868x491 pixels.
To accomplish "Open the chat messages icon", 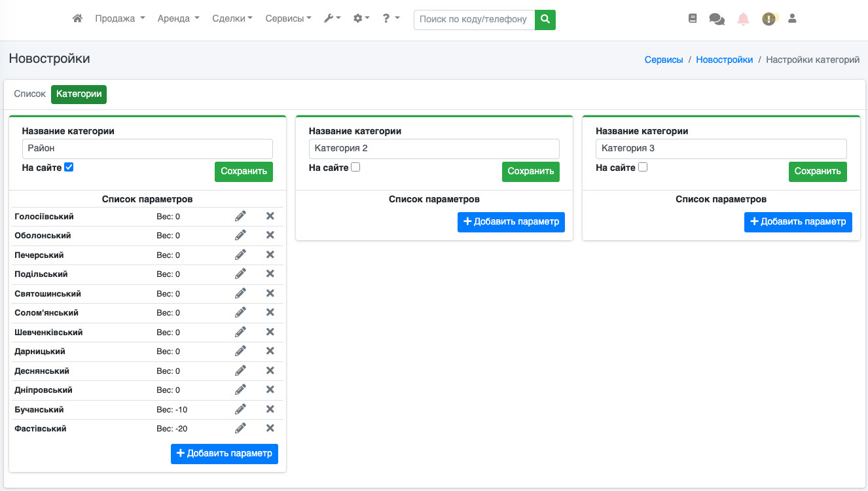I will (x=717, y=19).
